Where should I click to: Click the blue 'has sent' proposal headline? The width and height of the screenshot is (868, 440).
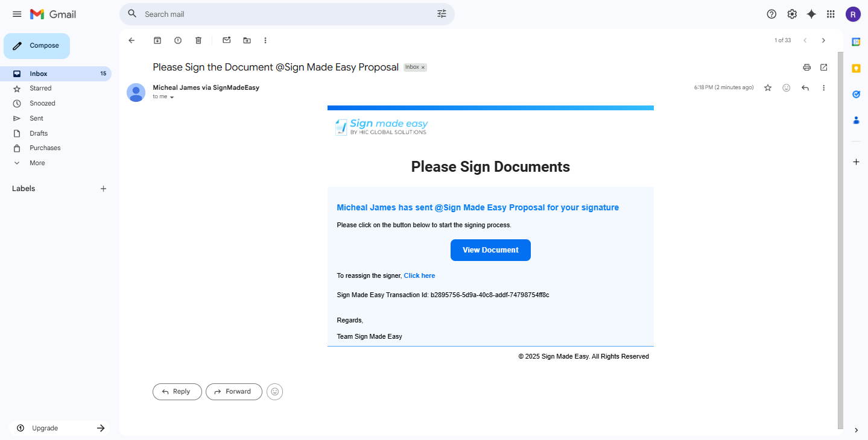point(478,207)
